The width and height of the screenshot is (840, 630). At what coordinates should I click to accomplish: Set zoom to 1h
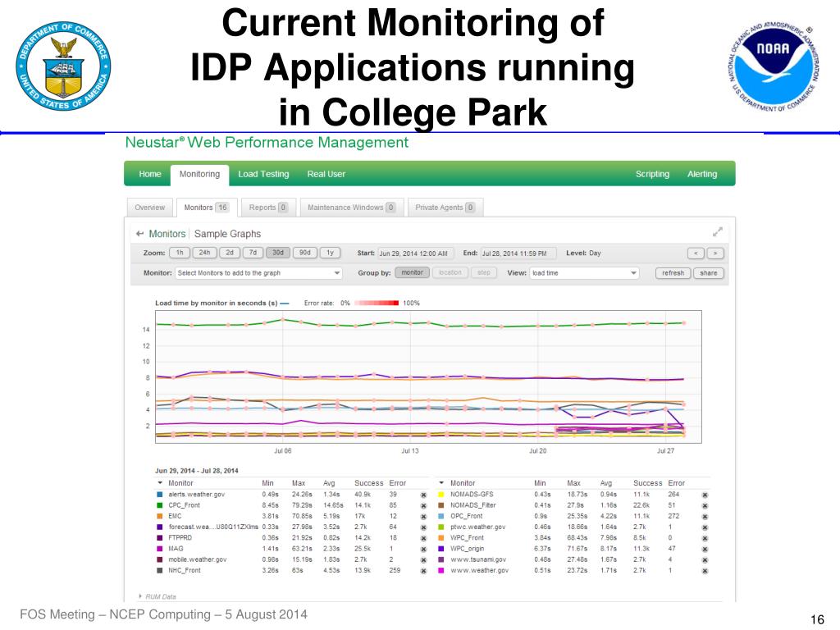(180, 253)
